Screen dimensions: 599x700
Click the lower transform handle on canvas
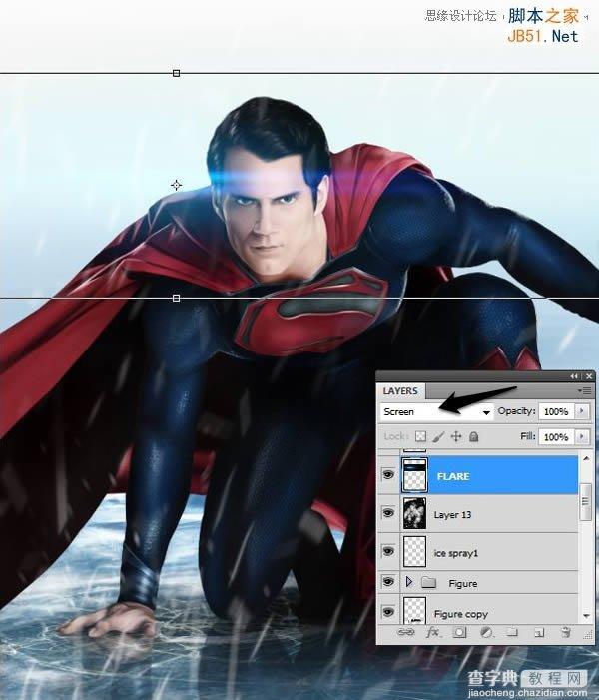176,298
